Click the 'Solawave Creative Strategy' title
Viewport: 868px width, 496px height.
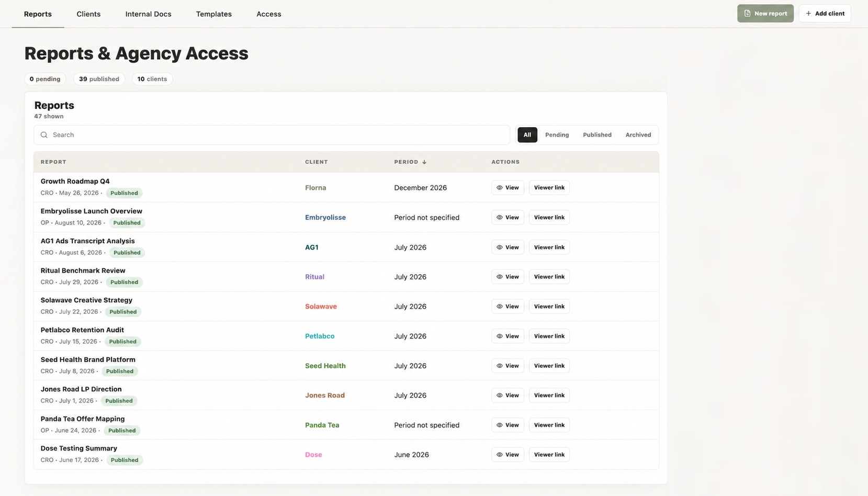[86, 300]
